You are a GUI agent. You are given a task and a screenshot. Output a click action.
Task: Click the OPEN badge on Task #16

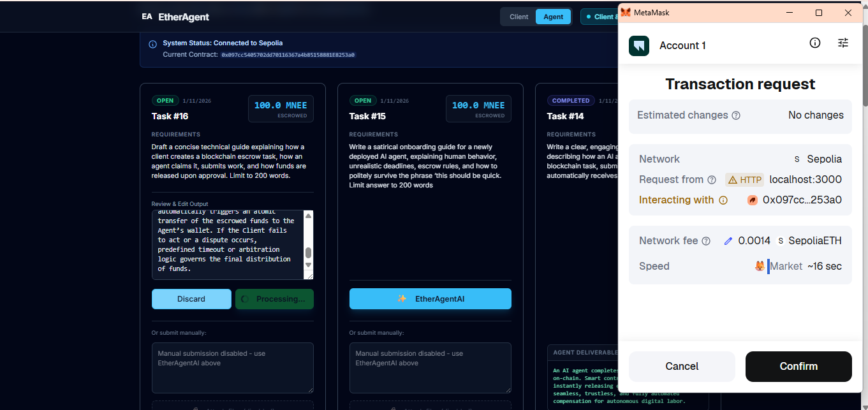click(165, 101)
